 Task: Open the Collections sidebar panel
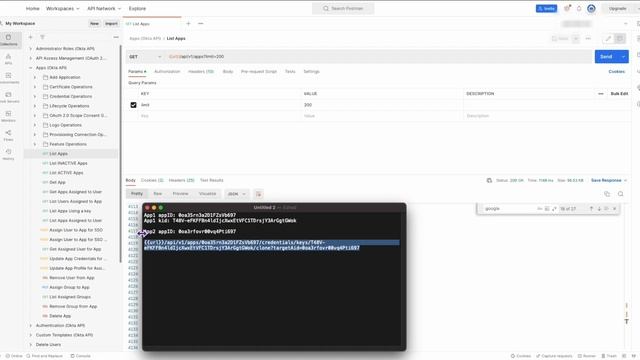pyautogui.click(x=9, y=40)
